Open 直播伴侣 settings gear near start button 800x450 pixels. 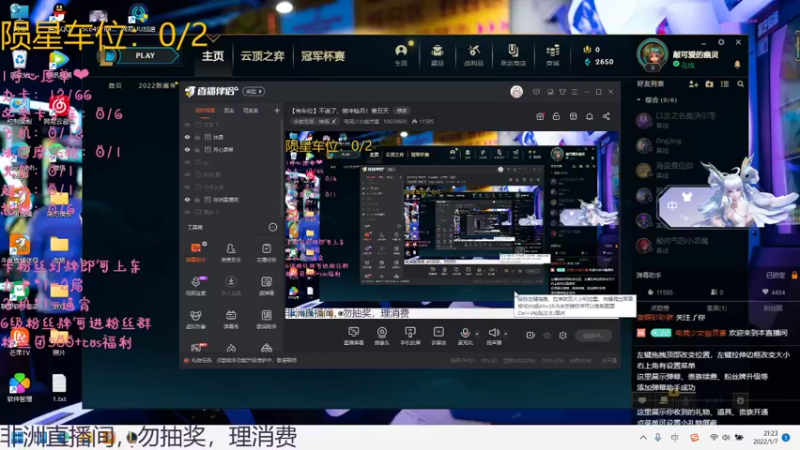(x=563, y=335)
